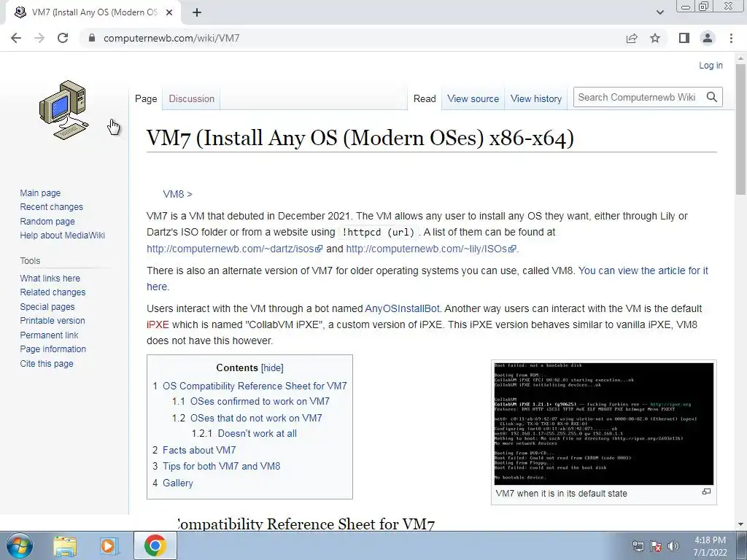
Task: Open a new browser tab
Action: pyautogui.click(x=197, y=12)
